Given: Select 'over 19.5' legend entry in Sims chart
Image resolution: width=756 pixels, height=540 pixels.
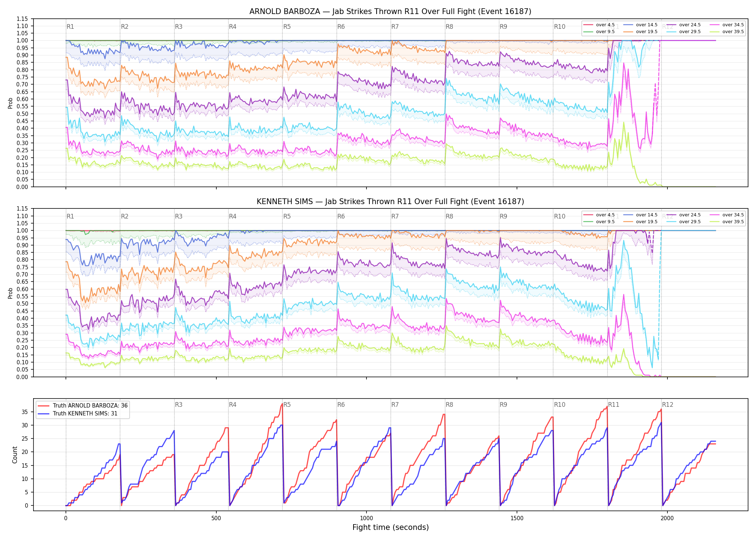Looking at the screenshot, I should pyautogui.click(x=640, y=222).
